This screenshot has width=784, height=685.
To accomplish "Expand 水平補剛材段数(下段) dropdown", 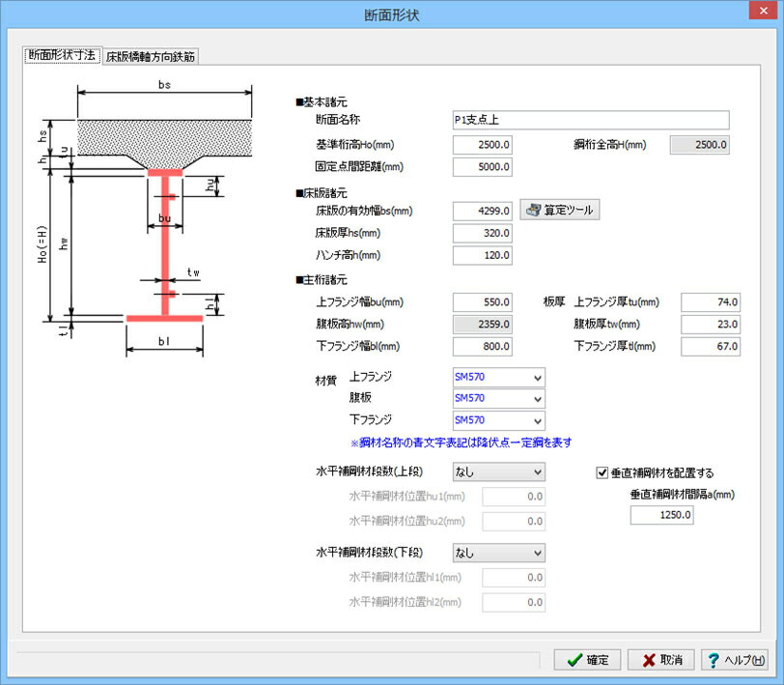I will point(498,553).
